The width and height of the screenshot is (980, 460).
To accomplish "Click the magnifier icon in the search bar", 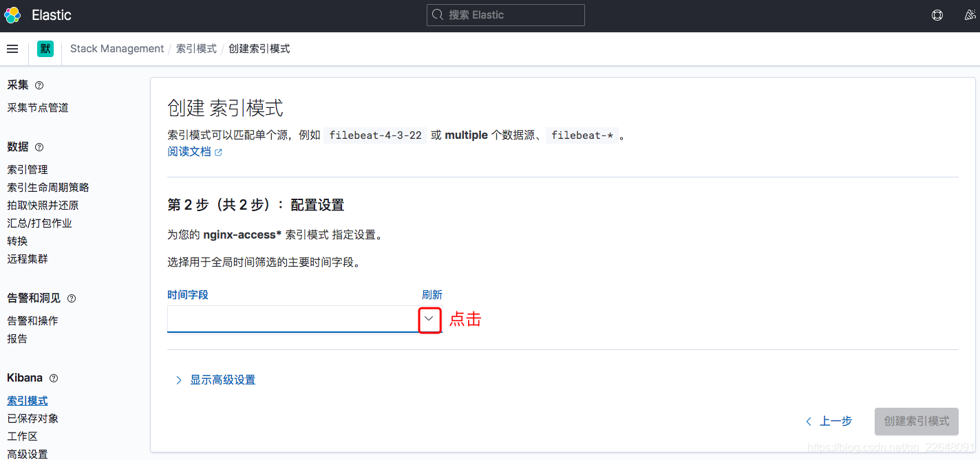I will (x=437, y=14).
